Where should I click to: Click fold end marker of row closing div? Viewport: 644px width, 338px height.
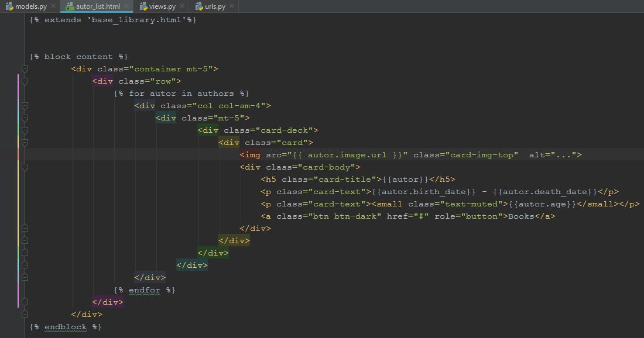25,302
